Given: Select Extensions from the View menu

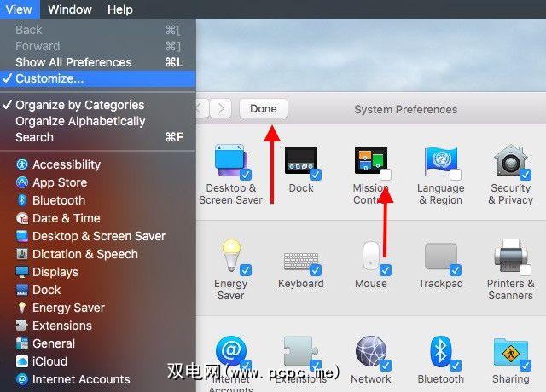Looking at the screenshot, I should (x=98, y=326).
